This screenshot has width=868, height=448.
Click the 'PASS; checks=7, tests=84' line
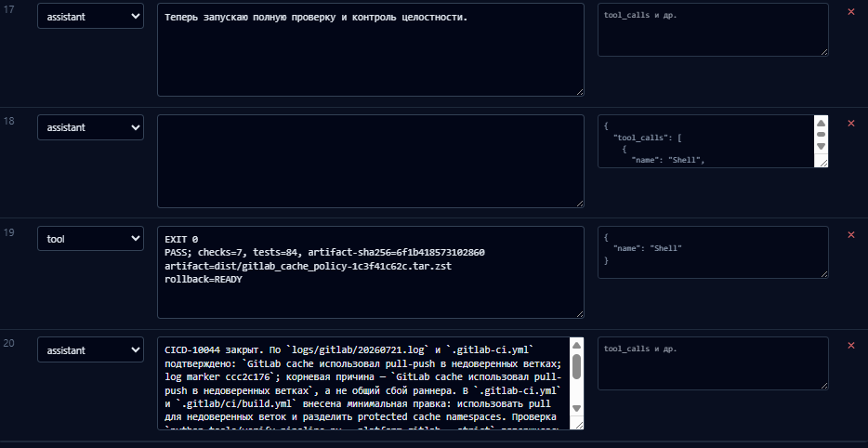tap(324, 253)
